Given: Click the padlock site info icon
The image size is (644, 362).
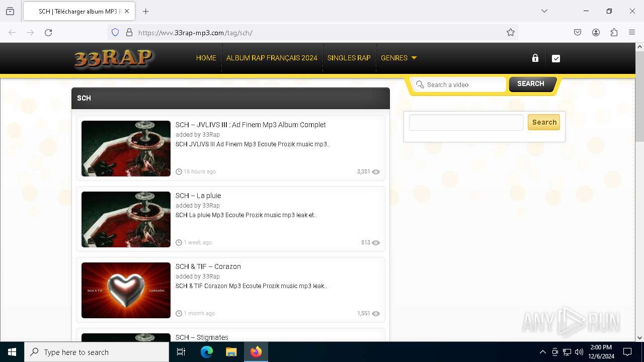Looking at the screenshot, I should 129,33.
